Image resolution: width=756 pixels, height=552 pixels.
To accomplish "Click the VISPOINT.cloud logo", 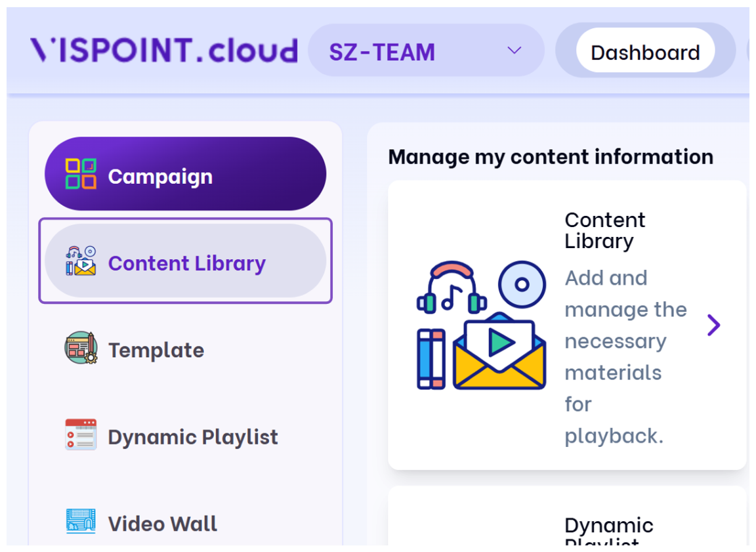I will click(164, 50).
